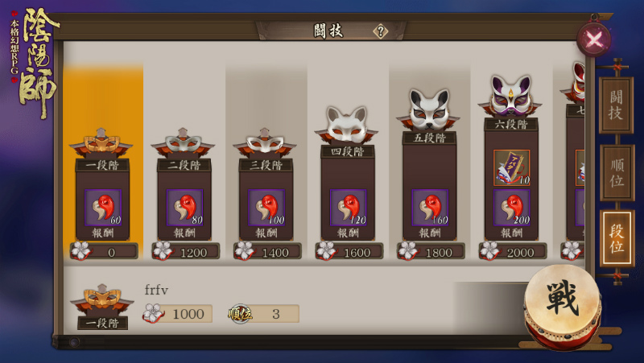Pick the white fox mask above 四段階
Screen dimensions: 644x363
[x=347, y=125]
